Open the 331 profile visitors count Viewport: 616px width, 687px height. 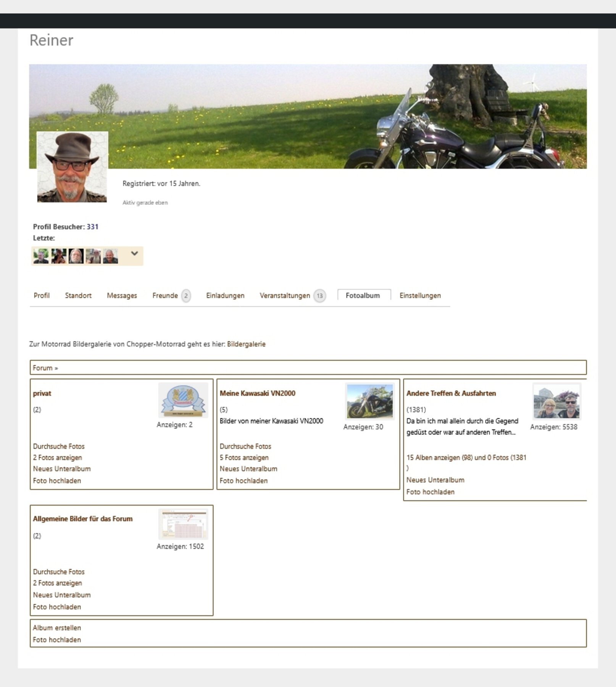coord(92,226)
